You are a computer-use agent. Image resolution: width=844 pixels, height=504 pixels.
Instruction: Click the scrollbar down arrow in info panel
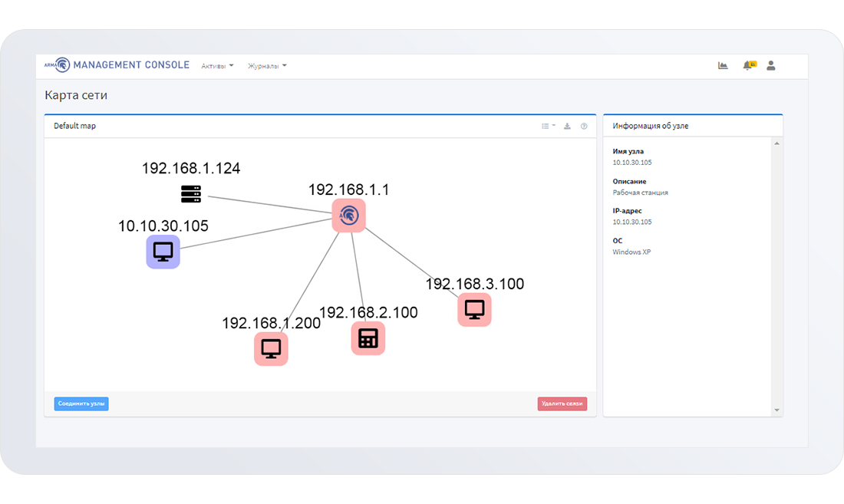pos(776,410)
